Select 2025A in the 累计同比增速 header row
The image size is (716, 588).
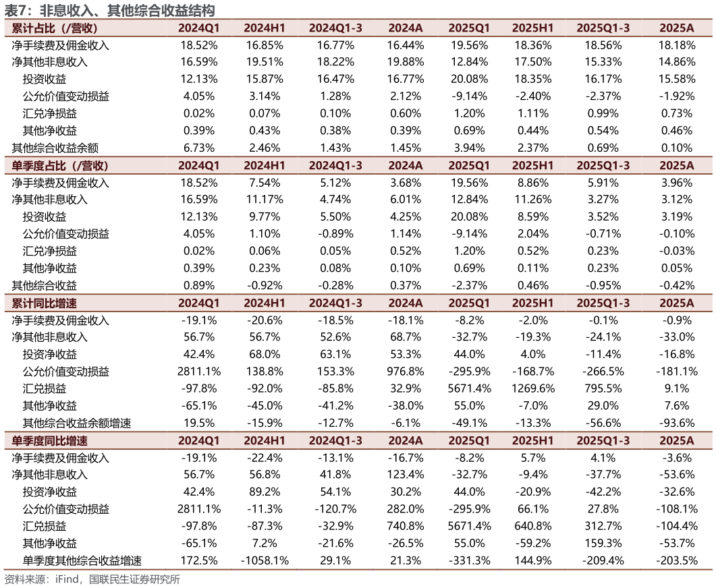676,303
